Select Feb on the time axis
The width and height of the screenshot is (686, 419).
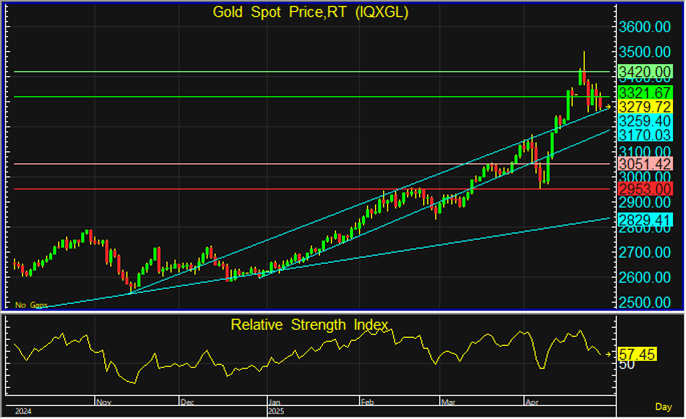click(x=365, y=398)
